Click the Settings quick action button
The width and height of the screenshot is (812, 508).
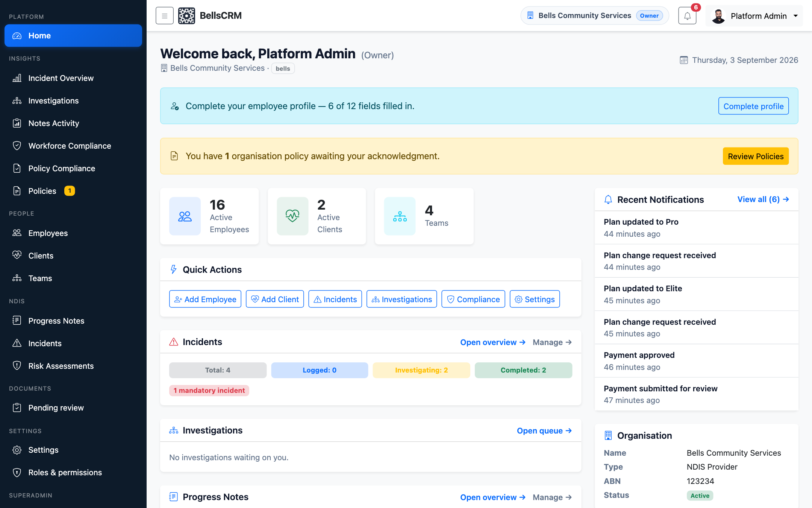[x=535, y=299]
